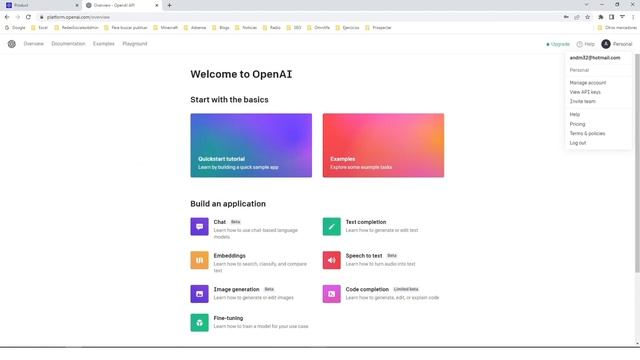Click the site lock icon in address bar
The image size is (640, 360).
coord(41,17)
